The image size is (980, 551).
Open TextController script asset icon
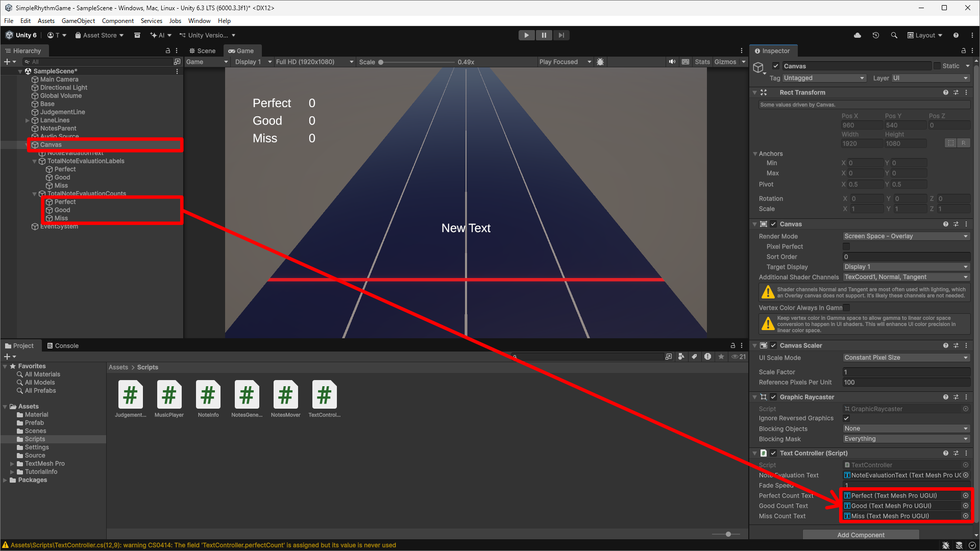[324, 395]
